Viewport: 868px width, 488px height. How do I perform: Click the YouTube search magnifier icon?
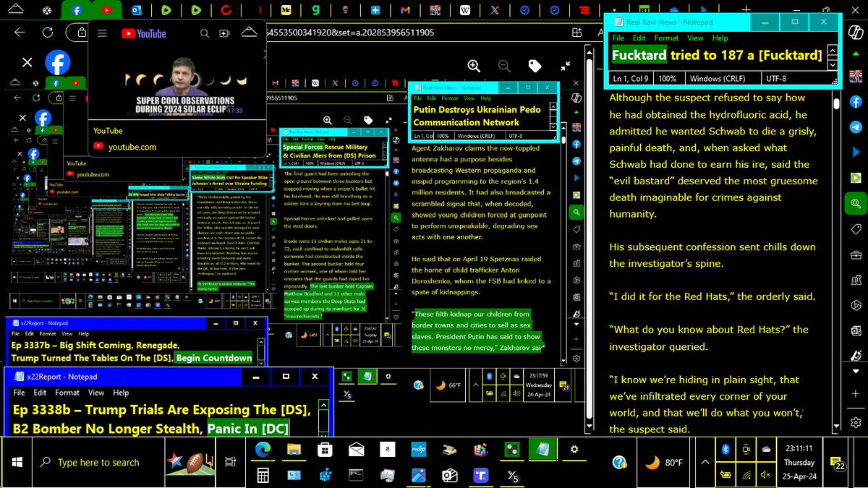pos(205,33)
